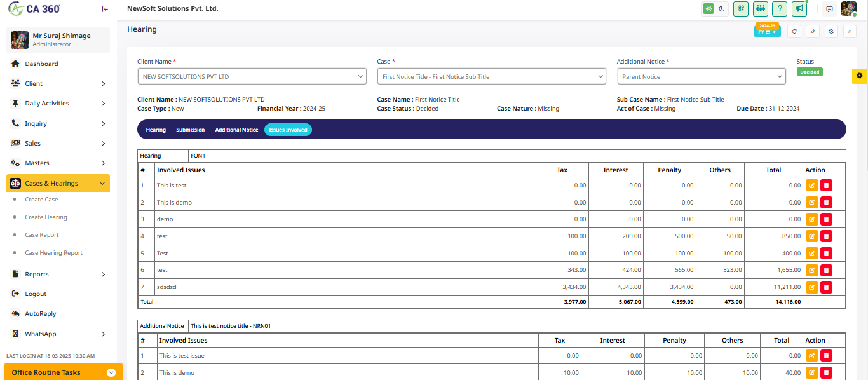Delete the 'sdsdsd' issue row
This screenshot has height=380, width=868.
pos(826,287)
